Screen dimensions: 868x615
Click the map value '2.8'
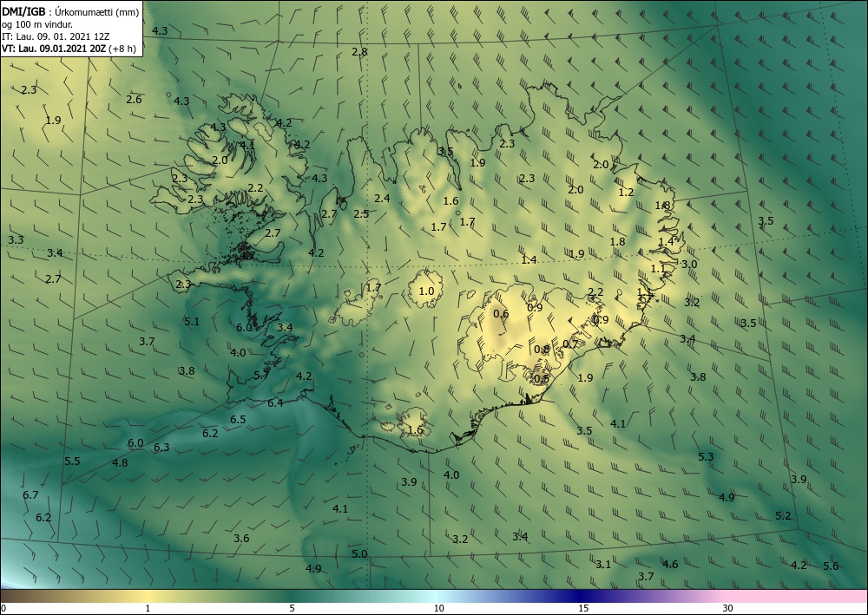360,52
